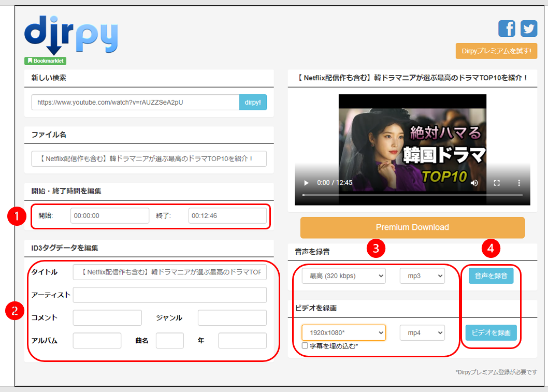
Task: Open the 1920x1080 resolution dropdown
Action: (x=343, y=333)
